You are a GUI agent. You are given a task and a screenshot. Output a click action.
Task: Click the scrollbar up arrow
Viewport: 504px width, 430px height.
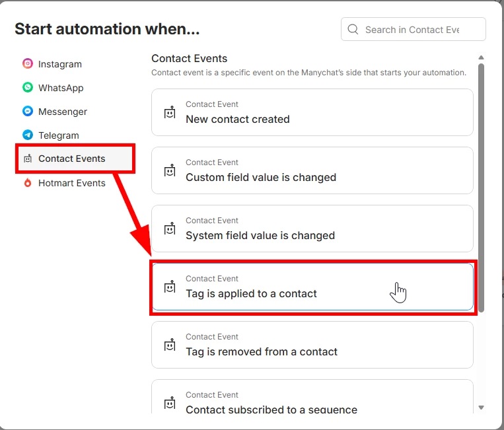(481, 58)
